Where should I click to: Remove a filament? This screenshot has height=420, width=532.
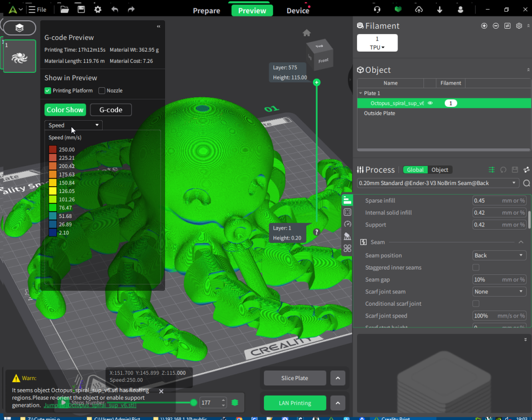[496, 26]
